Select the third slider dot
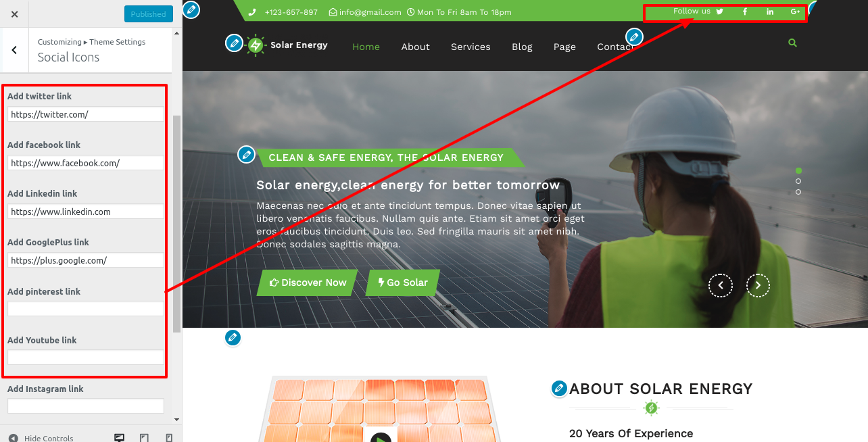This screenshot has width=868, height=442. click(798, 192)
